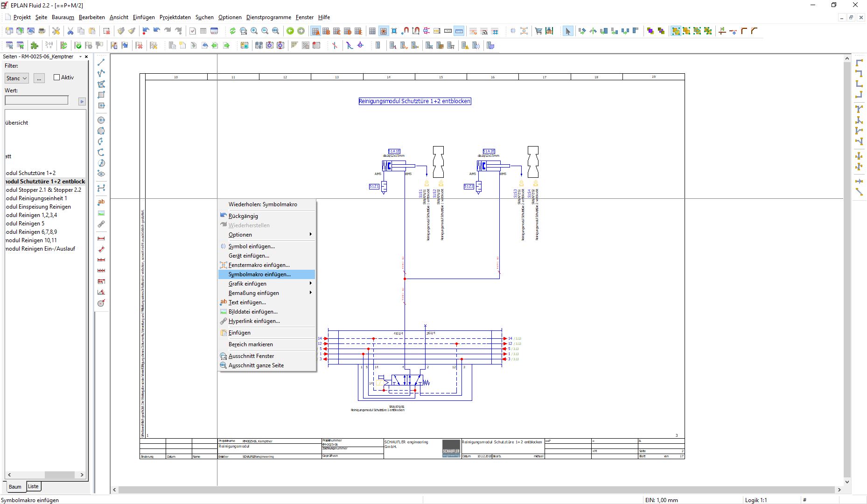Open the Bearbeiten menu
The width and height of the screenshot is (867, 504).
[92, 17]
